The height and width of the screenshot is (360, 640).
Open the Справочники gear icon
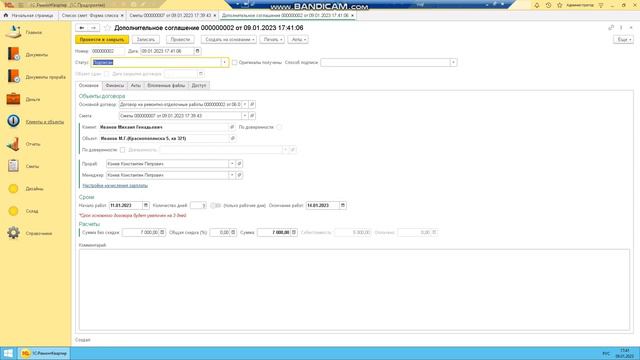13,233
